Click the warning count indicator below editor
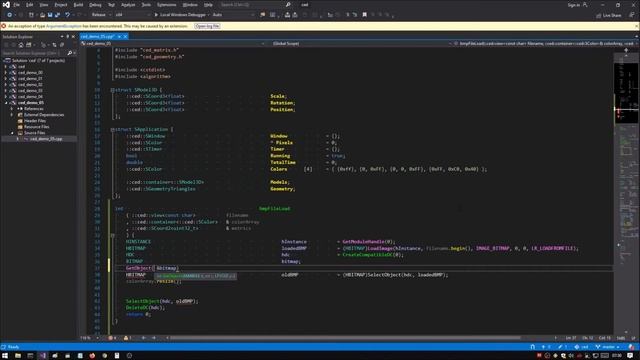 point(127,338)
